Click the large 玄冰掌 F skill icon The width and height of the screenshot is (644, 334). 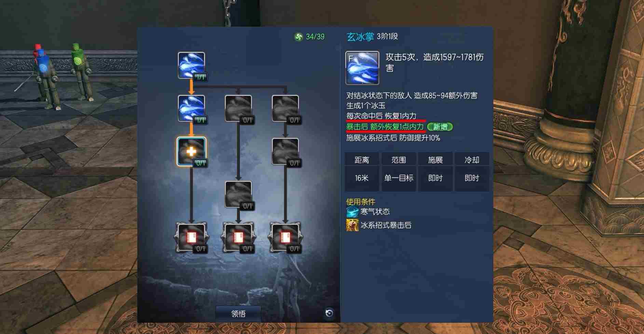pyautogui.click(x=362, y=68)
